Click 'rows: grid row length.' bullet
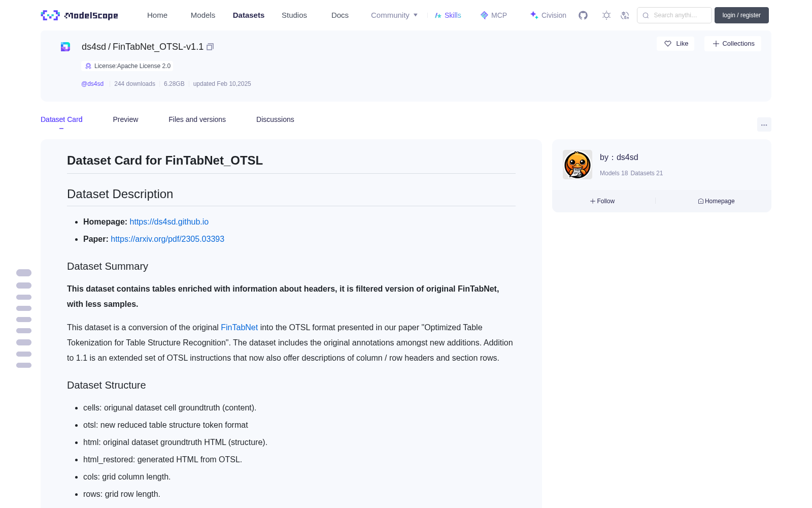This screenshot has width=812, height=508. pos(122,494)
